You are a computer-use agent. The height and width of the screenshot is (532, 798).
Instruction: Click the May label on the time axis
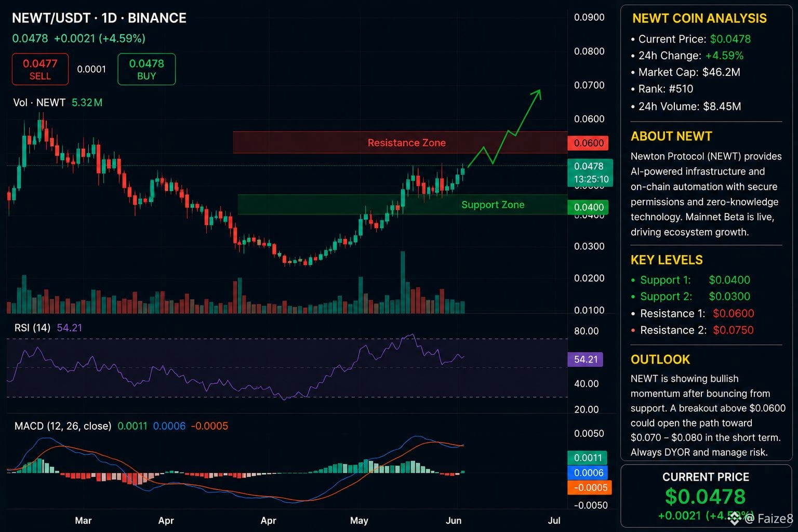359,520
